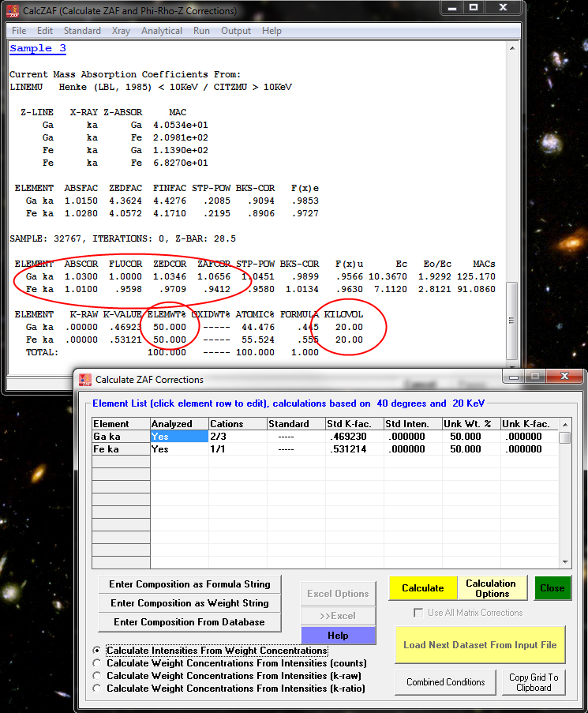Click the Calculate ZAF Corrections dialog icon
The width and height of the screenshot is (588, 713).
[84, 379]
